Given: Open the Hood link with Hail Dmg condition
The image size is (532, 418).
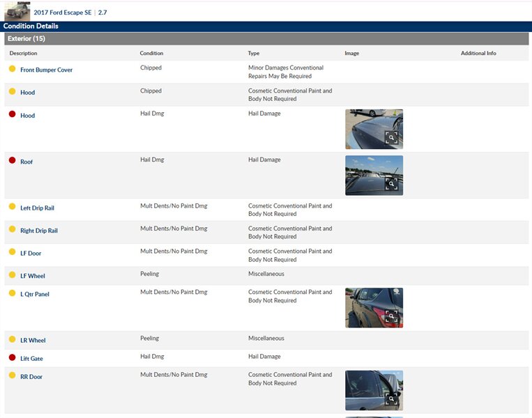Looking at the screenshot, I should (x=27, y=116).
